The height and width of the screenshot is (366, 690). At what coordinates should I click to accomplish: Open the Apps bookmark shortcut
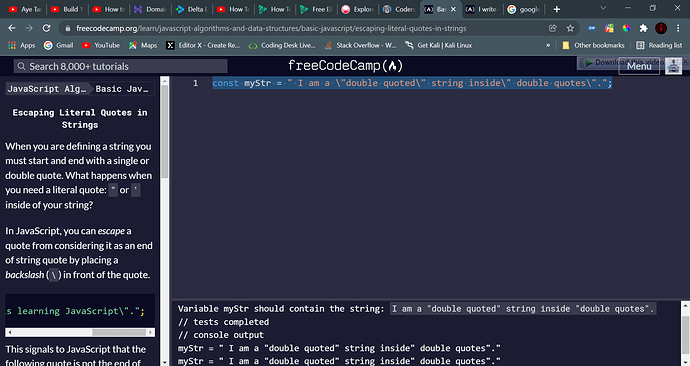(x=22, y=45)
